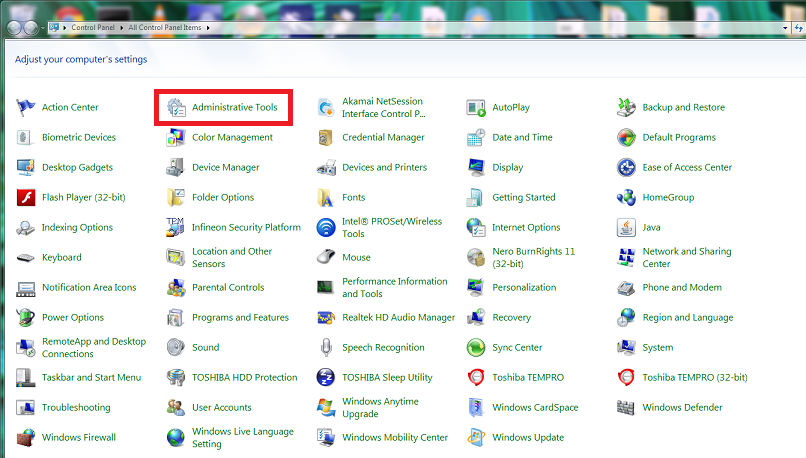Open the Ease of Access Center icon
Image resolution: width=806 pixels, height=458 pixels.
click(x=626, y=168)
